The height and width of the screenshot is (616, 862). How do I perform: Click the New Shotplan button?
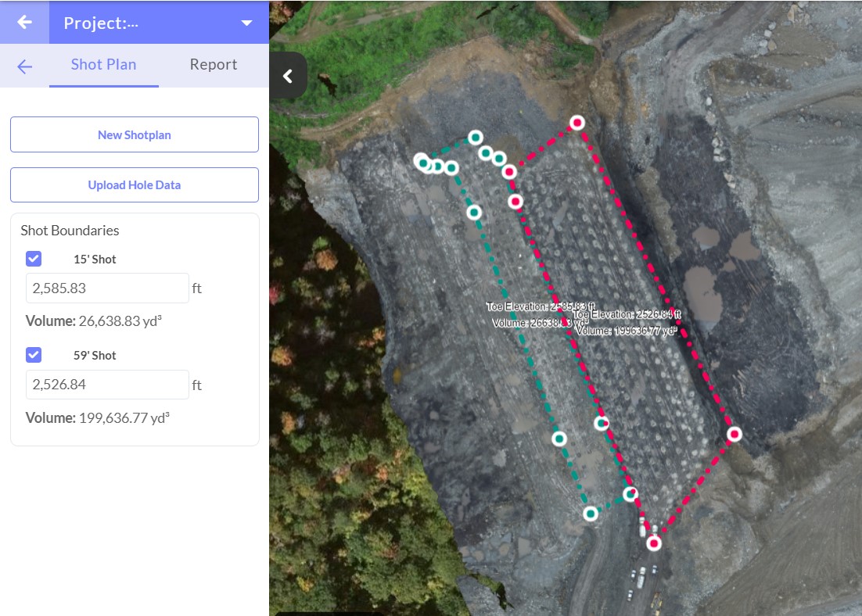tap(134, 134)
